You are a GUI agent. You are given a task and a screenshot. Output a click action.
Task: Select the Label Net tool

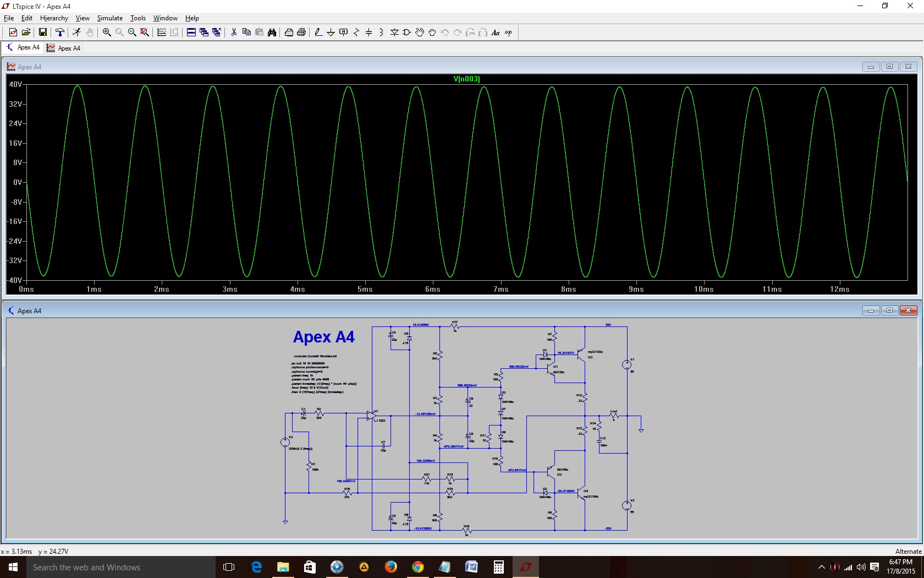(x=344, y=32)
